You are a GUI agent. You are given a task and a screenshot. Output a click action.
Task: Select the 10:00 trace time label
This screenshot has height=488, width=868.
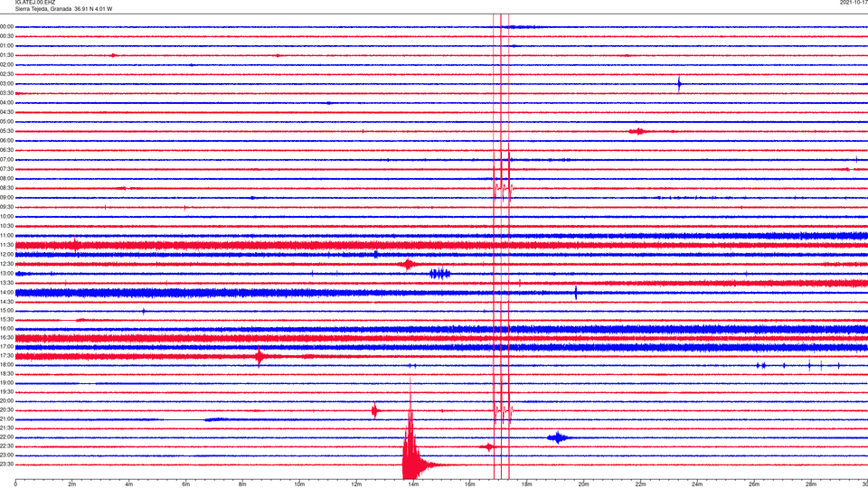[x=6, y=216]
